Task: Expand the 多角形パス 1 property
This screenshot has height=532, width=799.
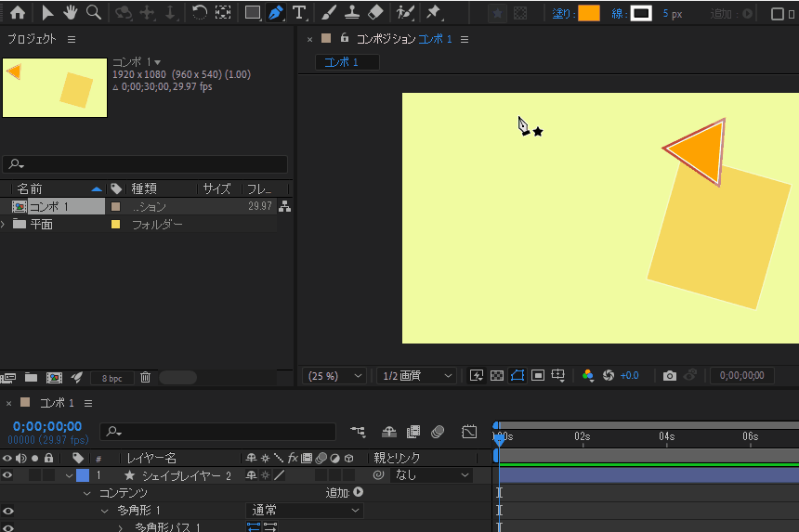Action: 120,528
